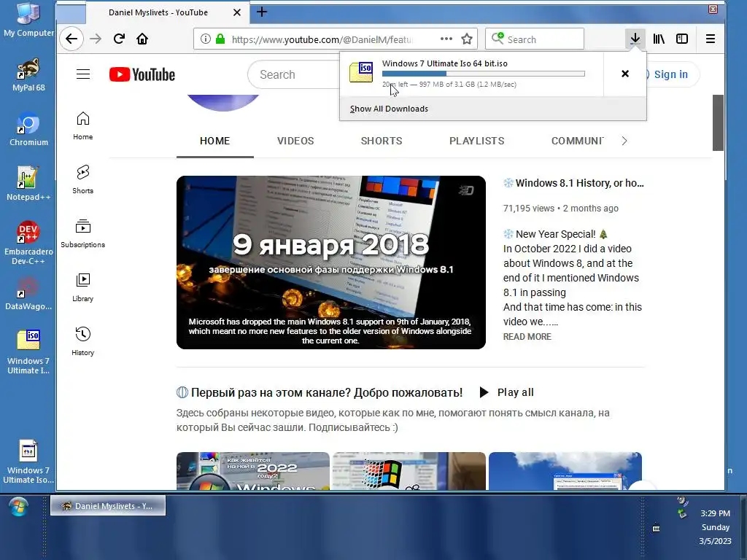Click the YouTube search field
This screenshot has width=747, height=560.
click(x=293, y=74)
